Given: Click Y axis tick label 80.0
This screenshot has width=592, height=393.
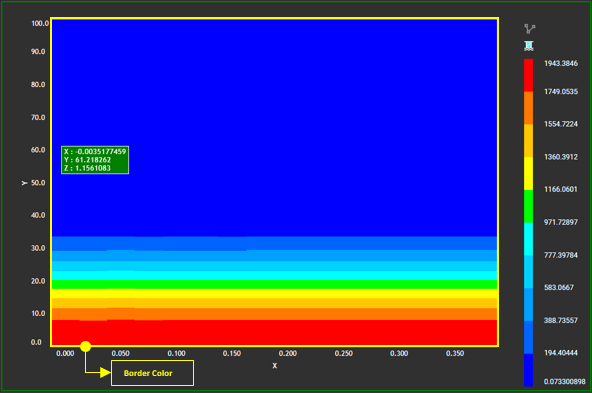Looking at the screenshot, I should 38,85.
